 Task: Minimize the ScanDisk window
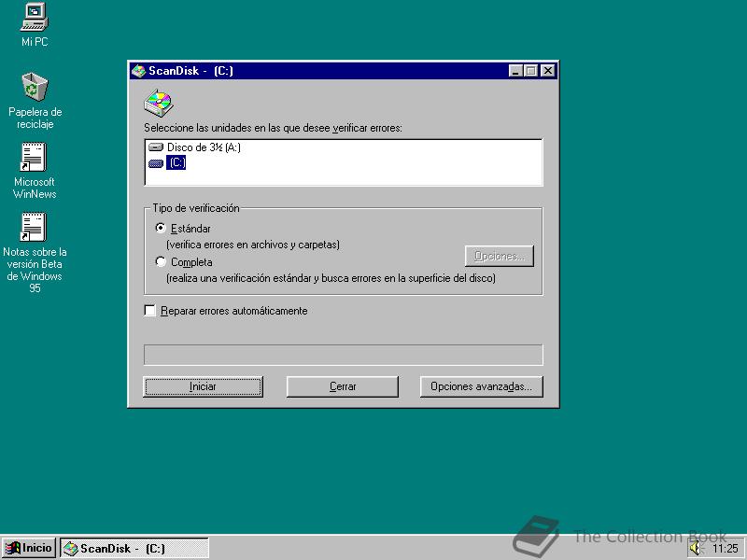pyautogui.click(x=515, y=71)
